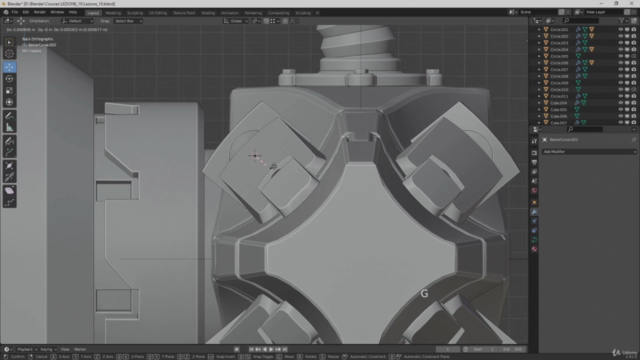Open the pivot point dropdown in header
Screen dimensions: 640x360
click(x=256, y=21)
